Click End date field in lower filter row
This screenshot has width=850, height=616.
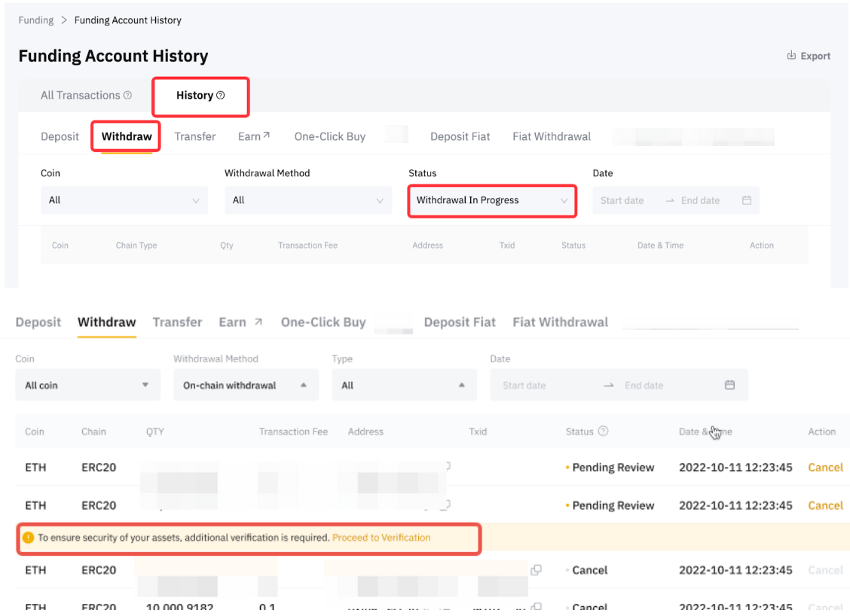(x=644, y=386)
